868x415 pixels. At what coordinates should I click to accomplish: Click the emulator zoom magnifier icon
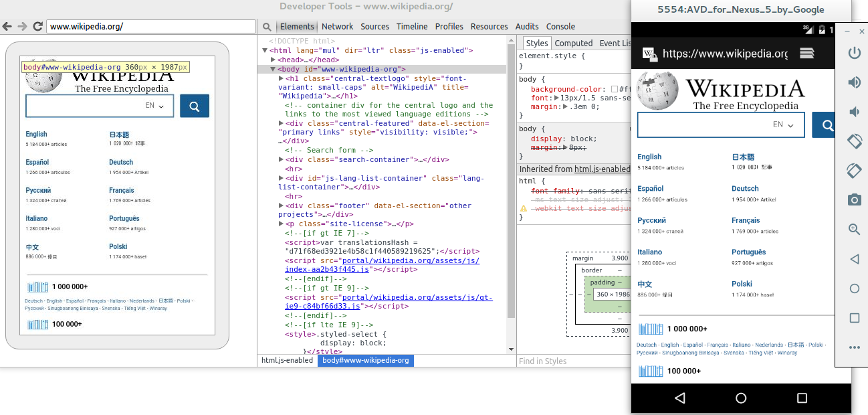coord(854,229)
